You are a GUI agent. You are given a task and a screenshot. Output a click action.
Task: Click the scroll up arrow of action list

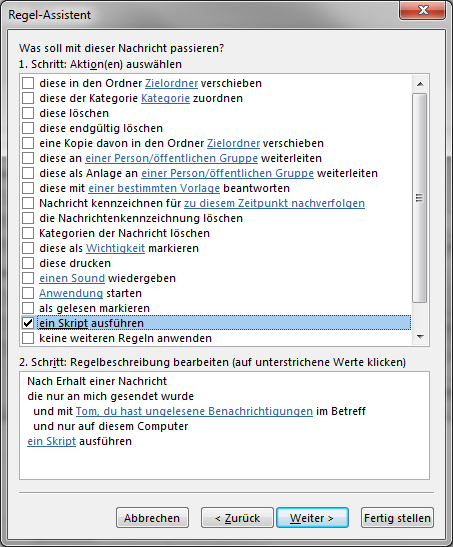(x=420, y=84)
